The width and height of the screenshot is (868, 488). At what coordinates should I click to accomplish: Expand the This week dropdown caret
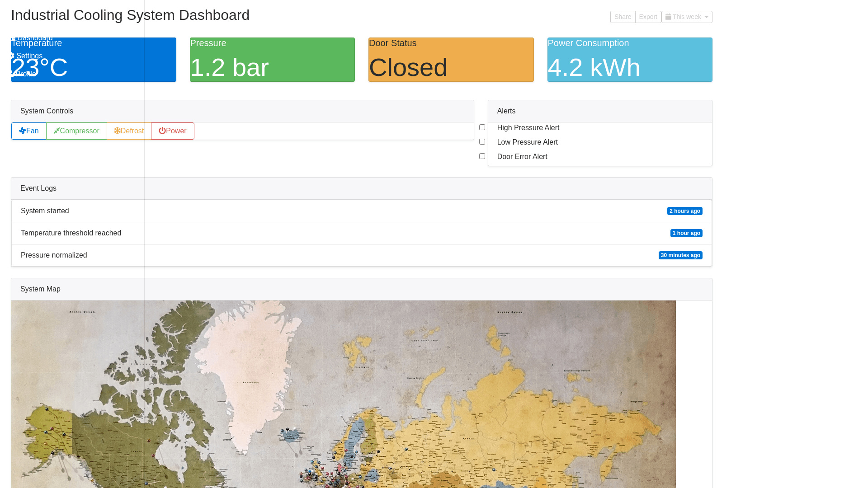[706, 17]
